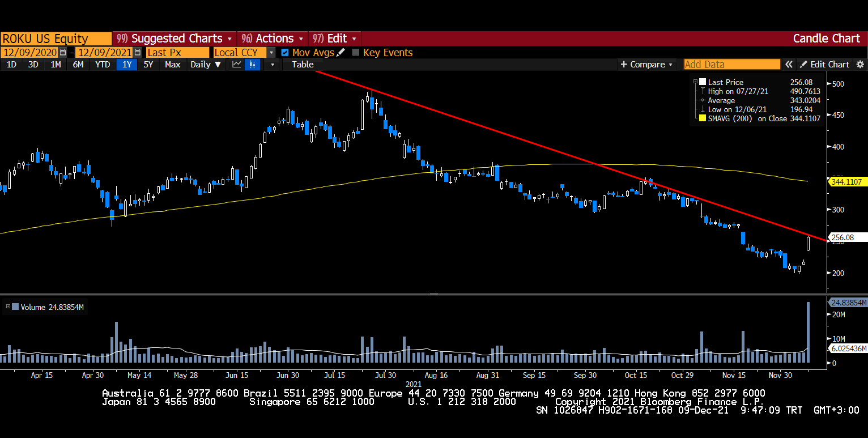This screenshot has height=438, width=868.
Task: Click the Average legend row
Action: coord(760,100)
